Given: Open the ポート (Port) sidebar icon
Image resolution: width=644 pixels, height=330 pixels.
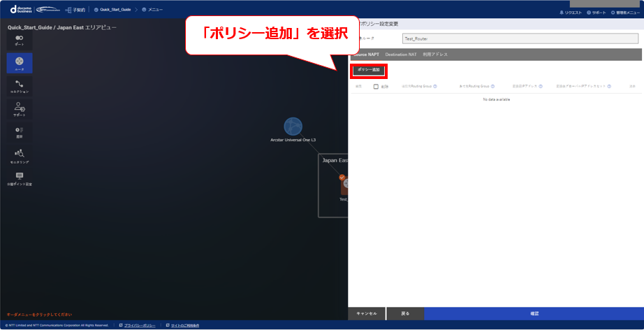Looking at the screenshot, I should pos(20,41).
